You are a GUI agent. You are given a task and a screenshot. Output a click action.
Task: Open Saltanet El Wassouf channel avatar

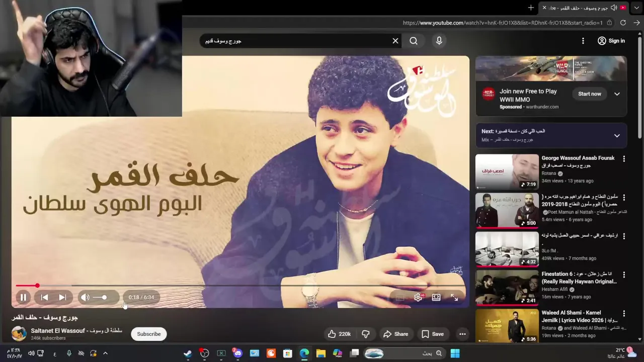coord(19,334)
